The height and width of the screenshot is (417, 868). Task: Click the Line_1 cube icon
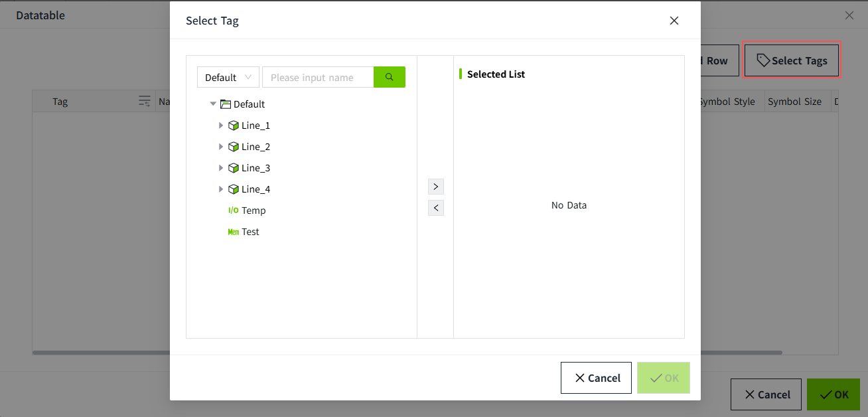233,125
